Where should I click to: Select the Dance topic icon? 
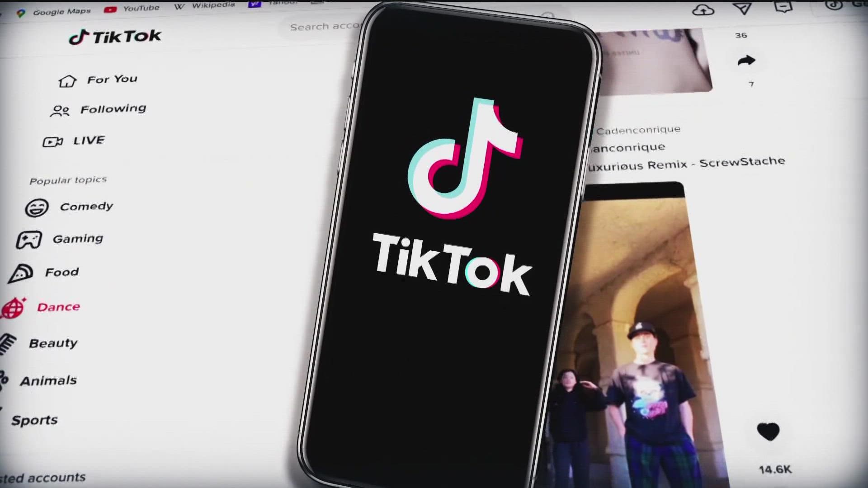pos(16,307)
